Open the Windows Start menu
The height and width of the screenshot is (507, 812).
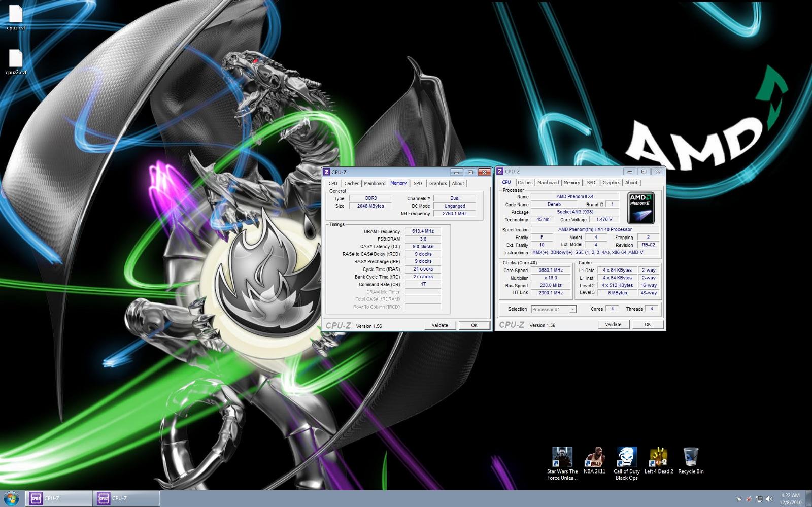click(11, 498)
